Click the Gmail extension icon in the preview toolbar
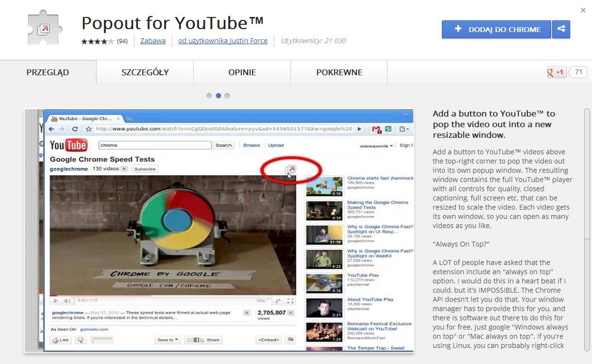Screen dimensions: 592x364 (376, 130)
